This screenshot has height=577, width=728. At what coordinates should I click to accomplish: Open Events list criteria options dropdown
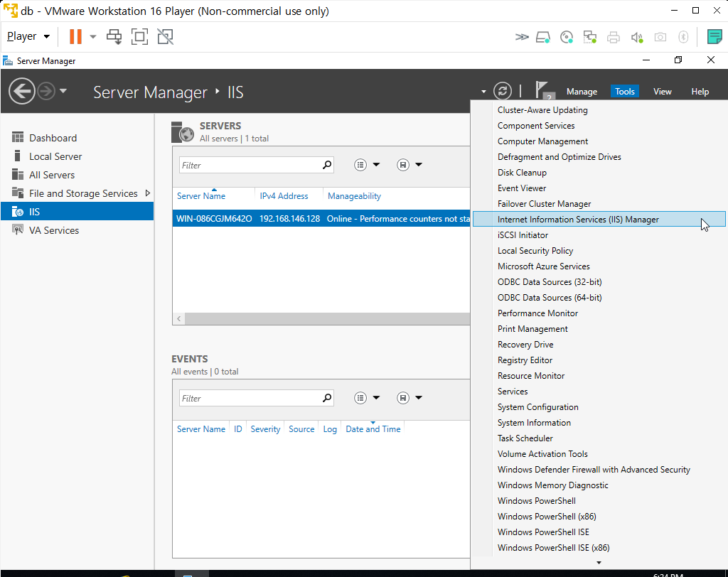367,398
